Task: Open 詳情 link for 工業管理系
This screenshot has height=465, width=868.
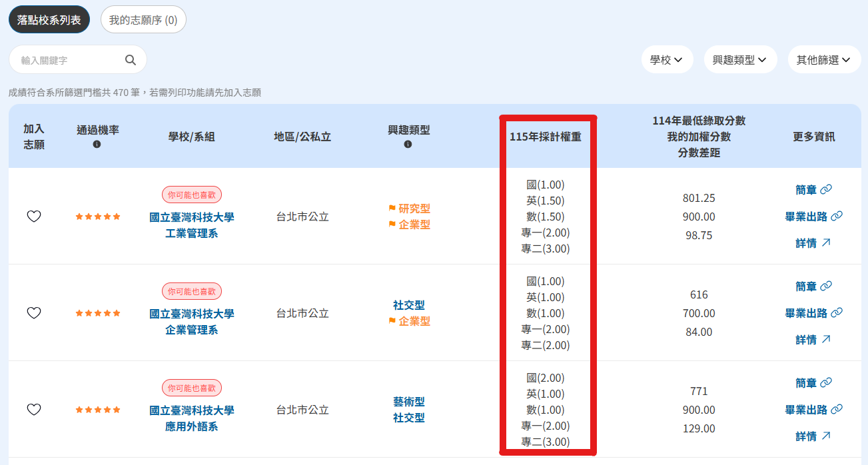Action: point(813,243)
